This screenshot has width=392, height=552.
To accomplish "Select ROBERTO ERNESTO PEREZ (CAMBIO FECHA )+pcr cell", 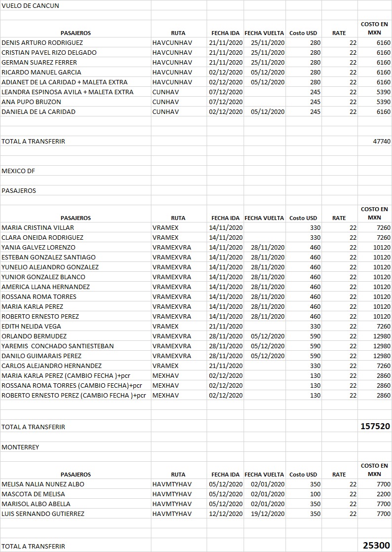I will [x=75, y=395].
